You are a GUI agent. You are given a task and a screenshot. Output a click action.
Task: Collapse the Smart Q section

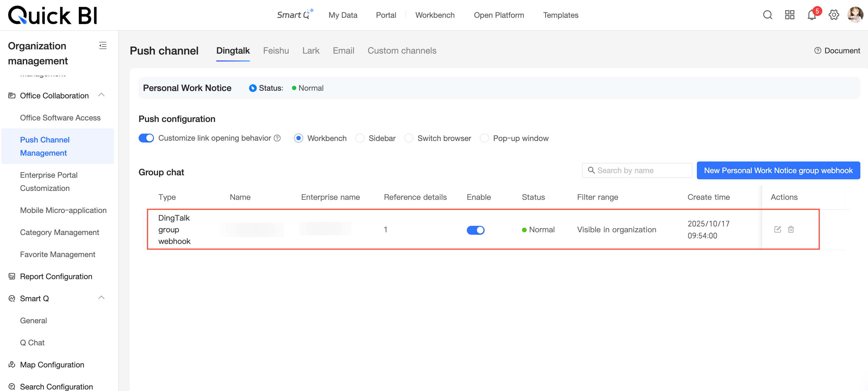tap(102, 298)
